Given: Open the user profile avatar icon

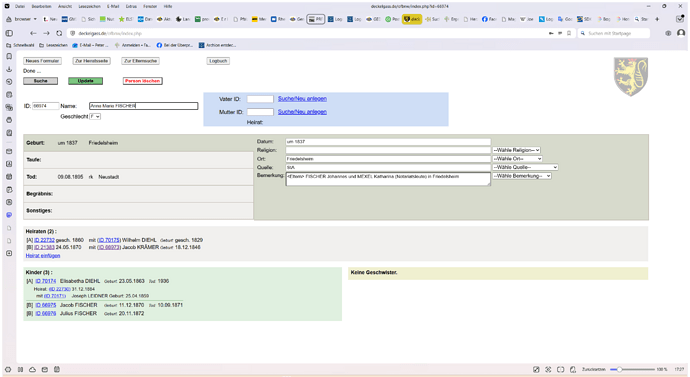Looking at the screenshot, I should [x=681, y=33].
